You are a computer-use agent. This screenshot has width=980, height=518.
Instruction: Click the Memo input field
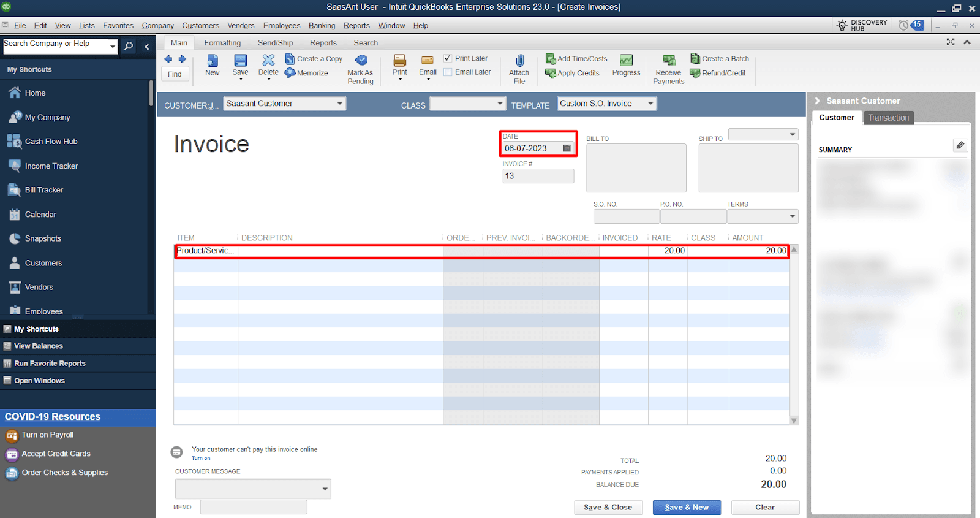pyautogui.click(x=254, y=507)
